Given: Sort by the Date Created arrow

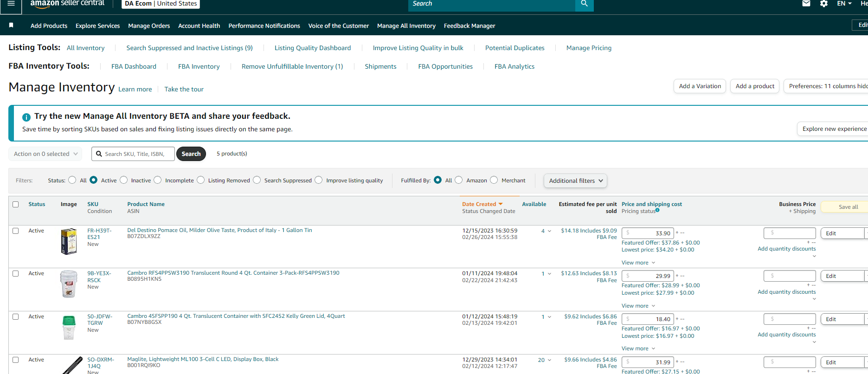Looking at the screenshot, I should coord(501,204).
